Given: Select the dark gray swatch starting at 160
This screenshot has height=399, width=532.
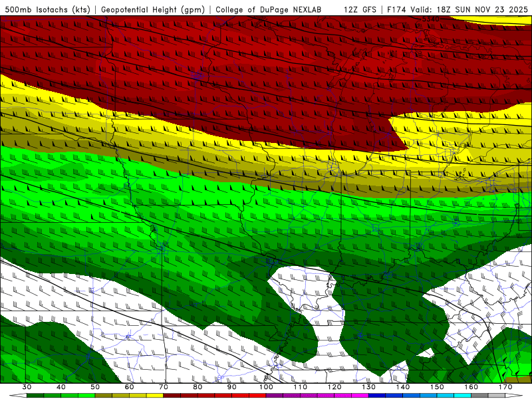Looking at the screenshot, I should [479, 396].
